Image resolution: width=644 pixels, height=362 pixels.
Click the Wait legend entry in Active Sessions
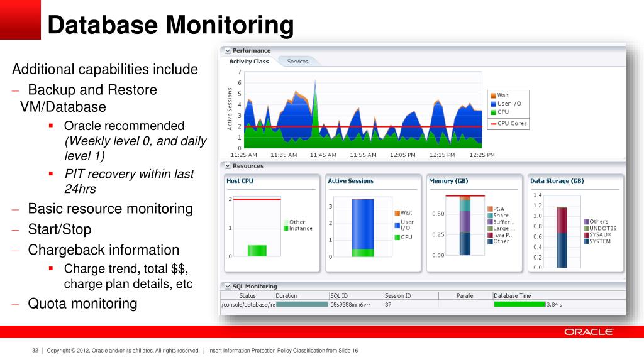click(x=403, y=213)
